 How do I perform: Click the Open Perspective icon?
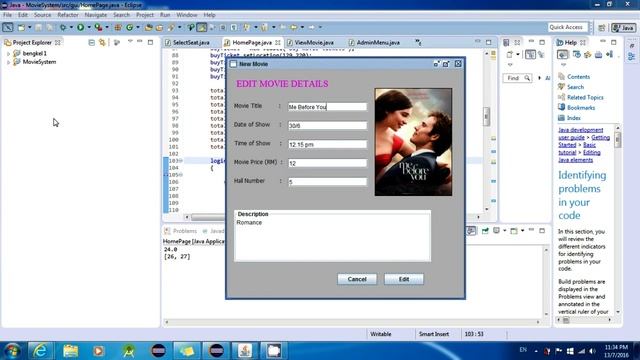click(602, 27)
